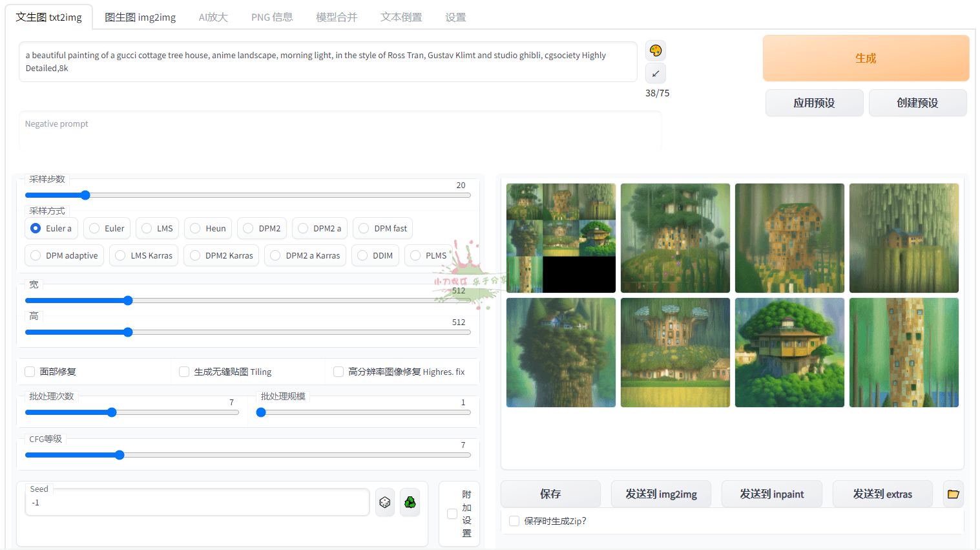Open the PNG 信息 tab

tap(272, 17)
